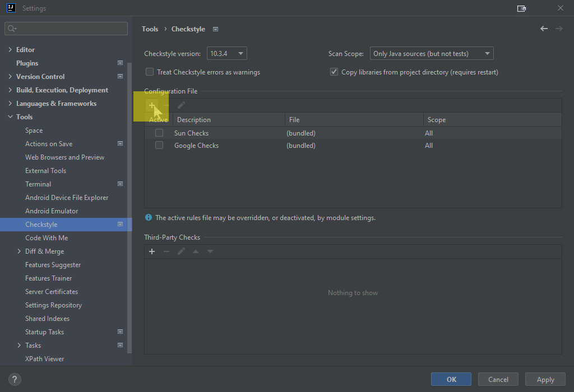Click OK to save settings

[x=451, y=379]
